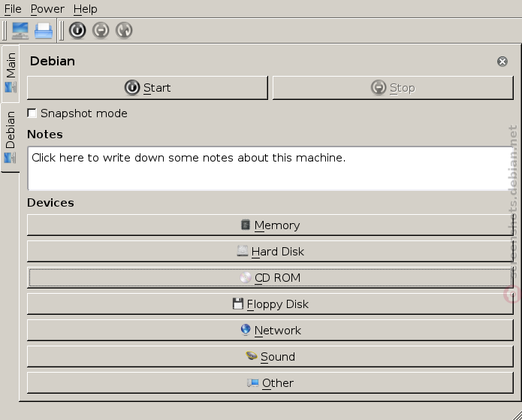Click the new virtual machine computer icon
Image resolution: width=522 pixels, height=420 pixels.
pyautogui.click(x=20, y=31)
